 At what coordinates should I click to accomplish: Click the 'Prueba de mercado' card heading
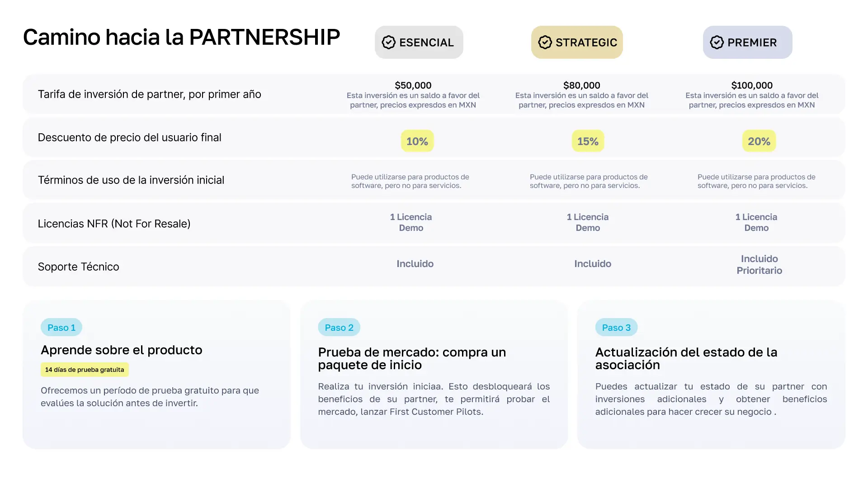coord(411,358)
